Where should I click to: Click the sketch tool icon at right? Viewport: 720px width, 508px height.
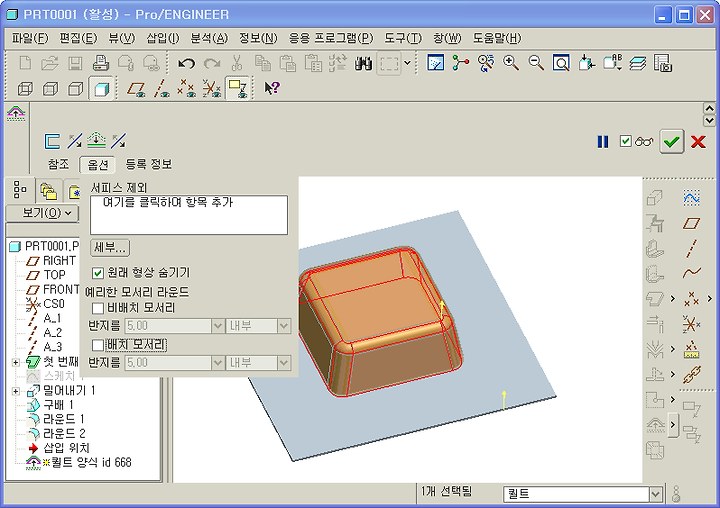tap(691, 198)
